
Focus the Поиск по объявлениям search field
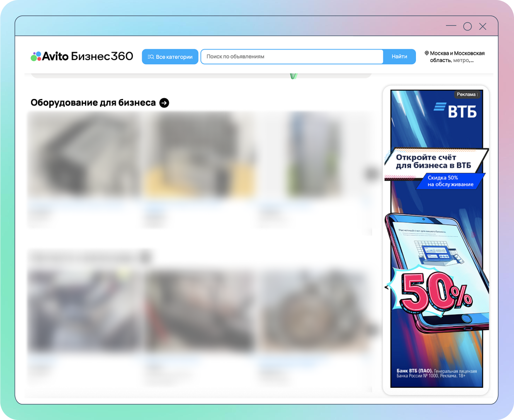pos(292,57)
